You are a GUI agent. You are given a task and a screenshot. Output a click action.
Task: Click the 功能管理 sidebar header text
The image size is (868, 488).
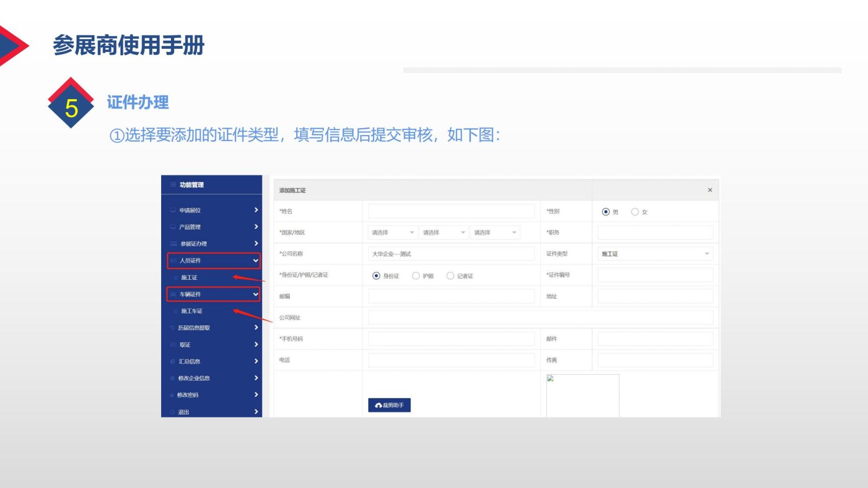(192, 185)
